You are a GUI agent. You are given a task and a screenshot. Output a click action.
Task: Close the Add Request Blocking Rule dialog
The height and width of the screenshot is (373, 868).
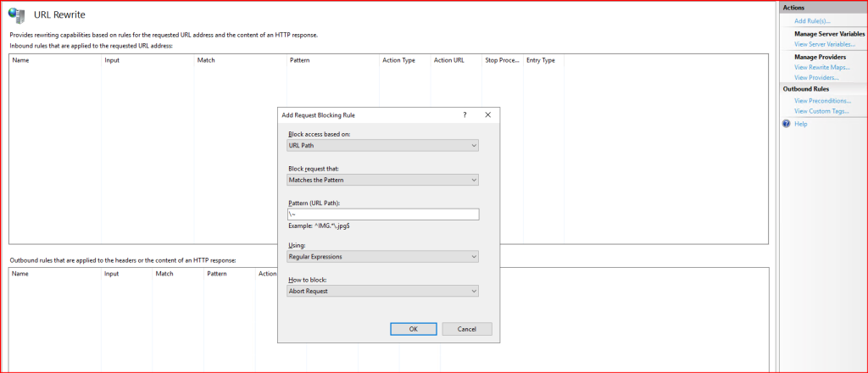click(487, 114)
